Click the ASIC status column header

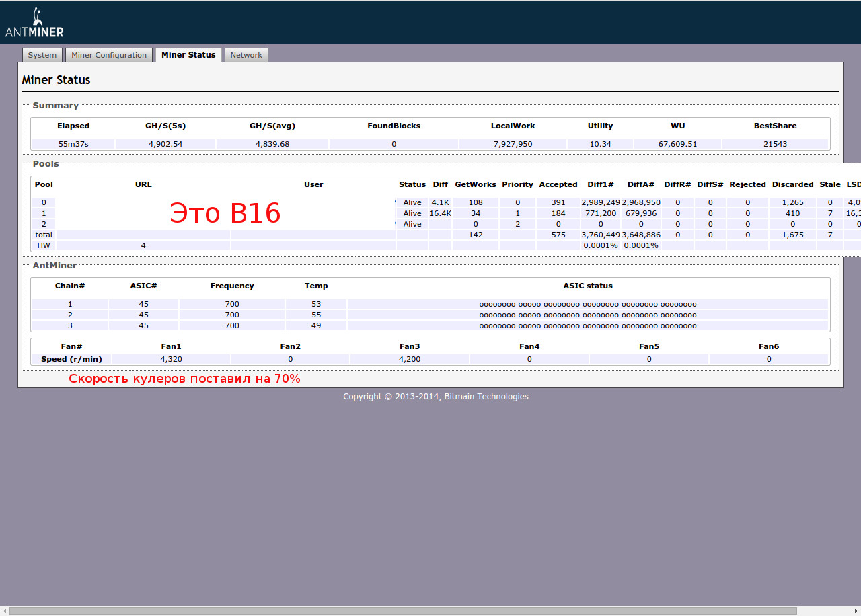click(x=588, y=286)
